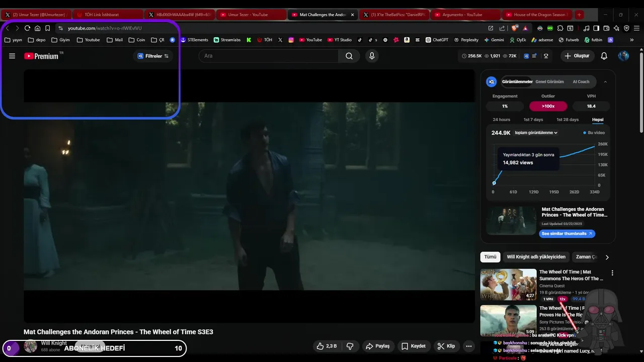Select the Tümü filter chip

(490, 257)
